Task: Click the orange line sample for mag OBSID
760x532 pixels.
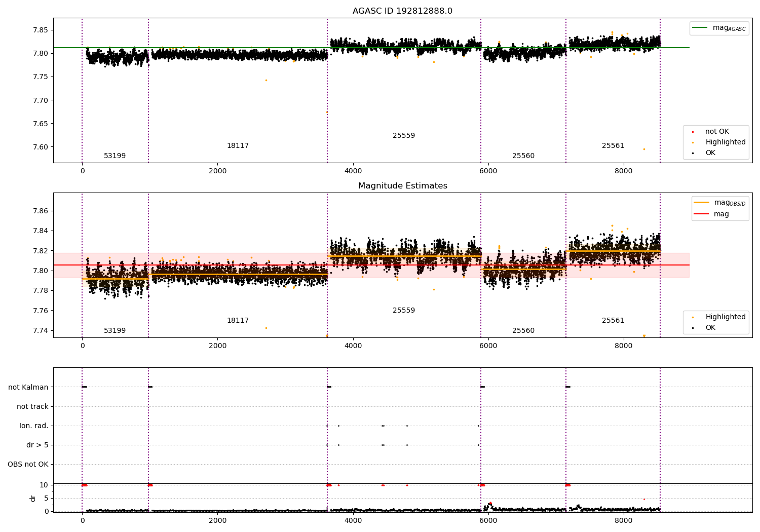Action: coord(702,203)
